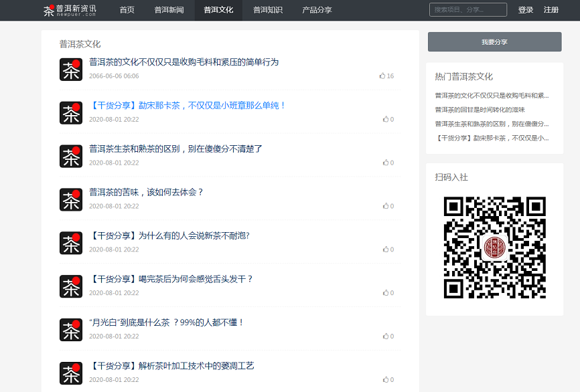Open first article about 收购毛料和紧压

pos(184,62)
